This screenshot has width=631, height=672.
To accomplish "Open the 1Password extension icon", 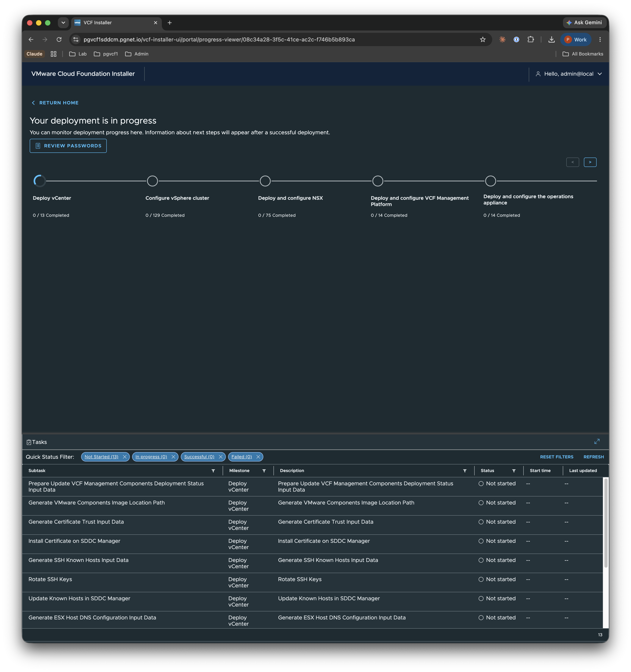I will tap(516, 39).
